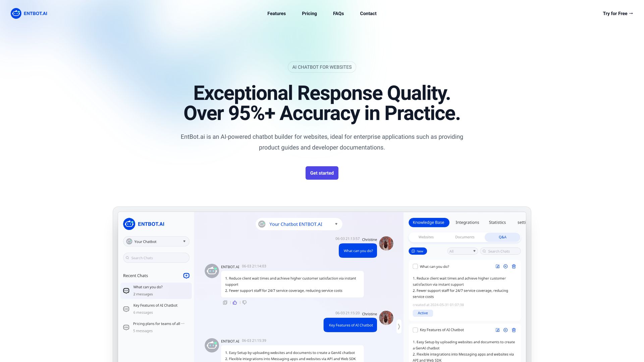The image size is (644, 362).
Task: Toggle the first Q&A entry checkbox
Action: click(415, 266)
